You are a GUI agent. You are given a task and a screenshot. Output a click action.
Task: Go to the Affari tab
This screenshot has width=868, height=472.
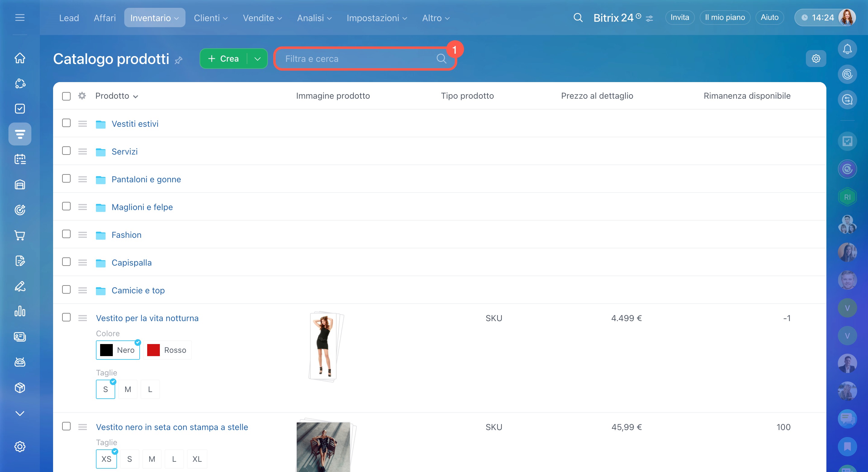pyautogui.click(x=104, y=18)
